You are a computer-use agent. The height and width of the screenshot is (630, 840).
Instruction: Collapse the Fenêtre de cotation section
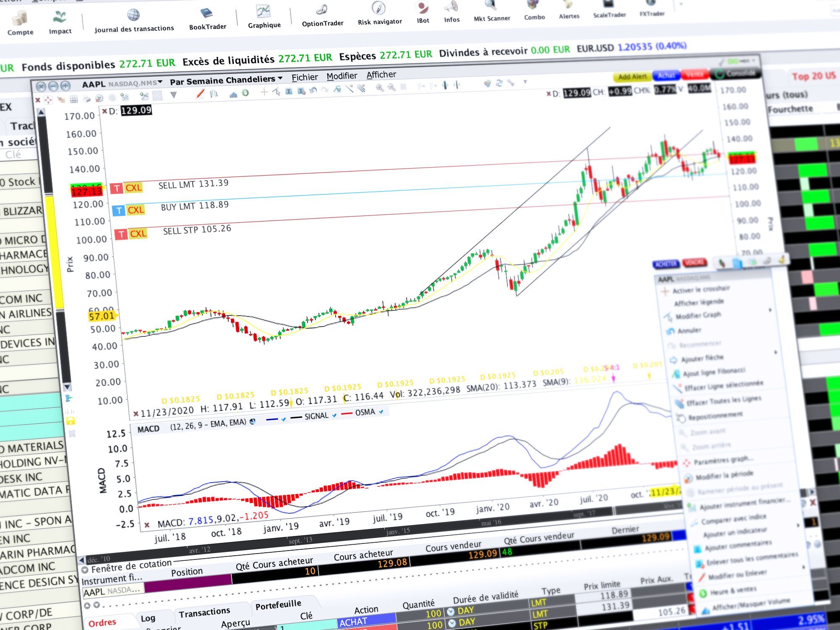84,570
